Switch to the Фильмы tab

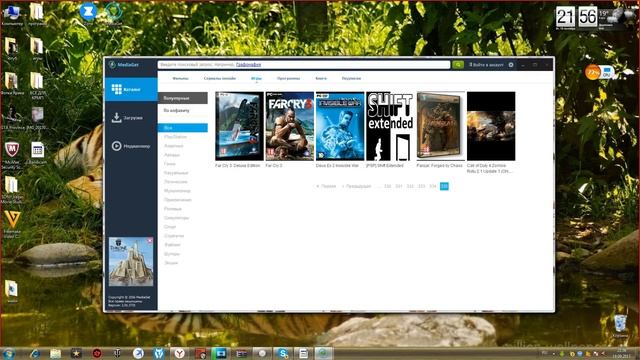pos(180,78)
